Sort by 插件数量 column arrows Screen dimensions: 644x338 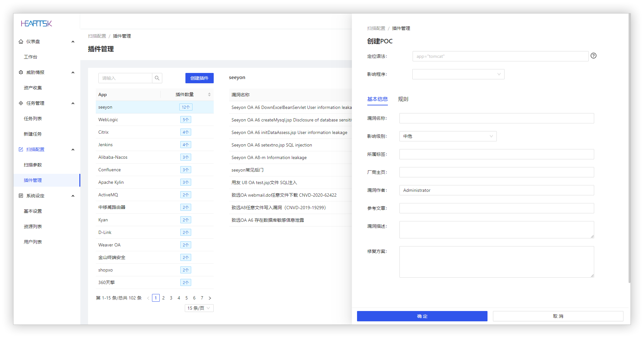tap(209, 94)
